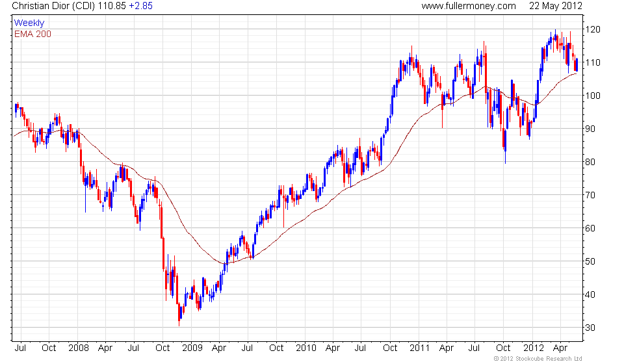Click the 30 price axis label

tap(590, 328)
